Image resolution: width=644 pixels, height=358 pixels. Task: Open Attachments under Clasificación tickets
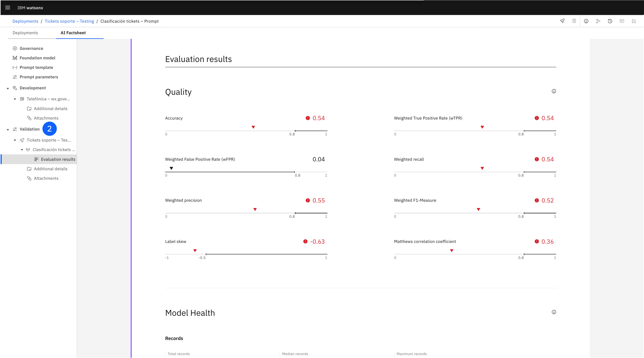(x=46, y=178)
